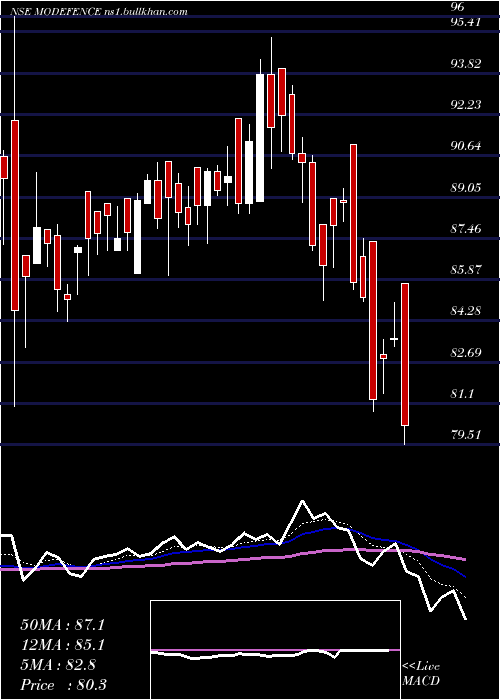Viewport: 500px width, 700px height.
Task: Click the tall red candle left of the 85.87 label
Action: coord(373,320)
